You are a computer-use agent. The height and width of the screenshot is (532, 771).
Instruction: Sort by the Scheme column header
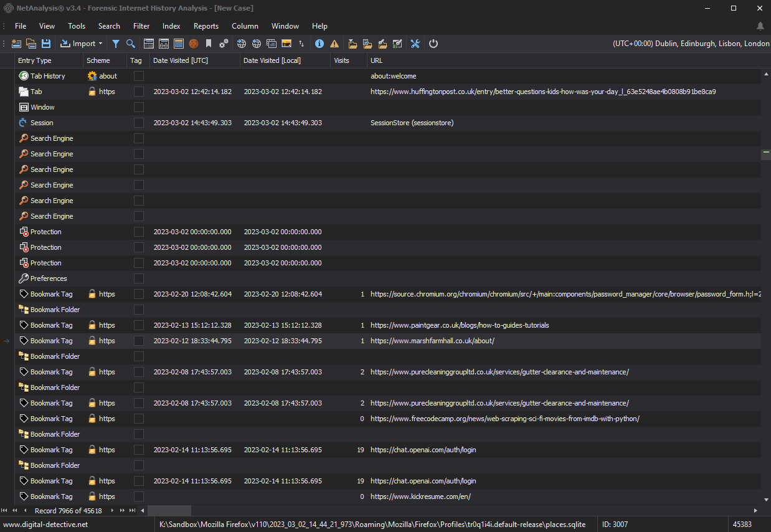105,60
